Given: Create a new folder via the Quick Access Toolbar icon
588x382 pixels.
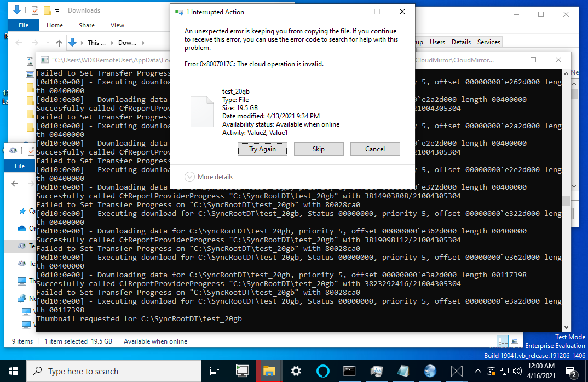Looking at the screenshot, I should tap(47, 9).
